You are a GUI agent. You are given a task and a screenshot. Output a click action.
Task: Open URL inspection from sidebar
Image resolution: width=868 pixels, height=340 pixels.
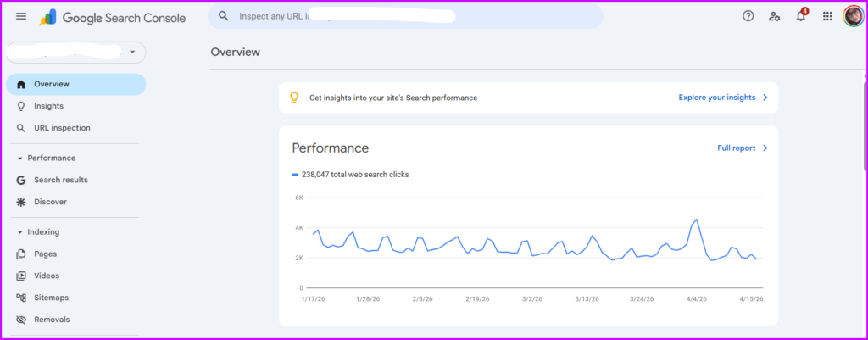[x=62, y=128]
